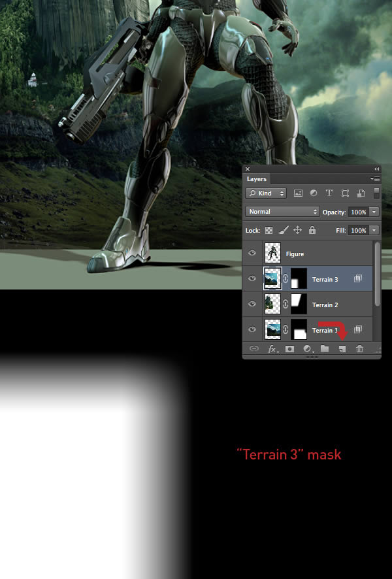Select the Terrain 3 layer thumbnail
392x579 pixels.
[x=273, y=278]
